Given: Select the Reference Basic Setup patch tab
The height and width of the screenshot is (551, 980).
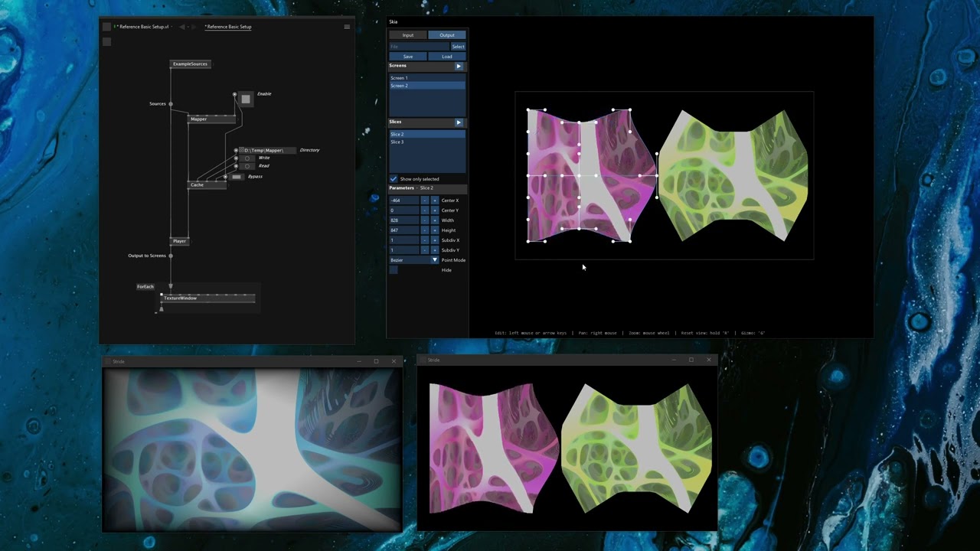Looking at the screenshot, I should coord(228,27).
